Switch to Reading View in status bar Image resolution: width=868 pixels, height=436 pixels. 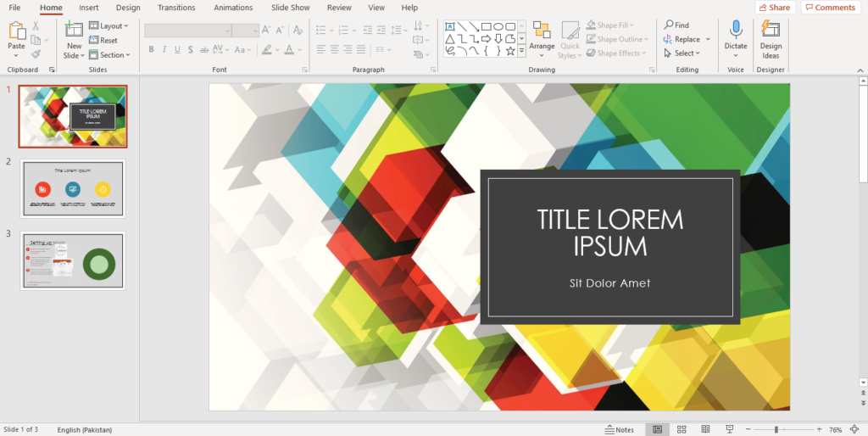705,429
